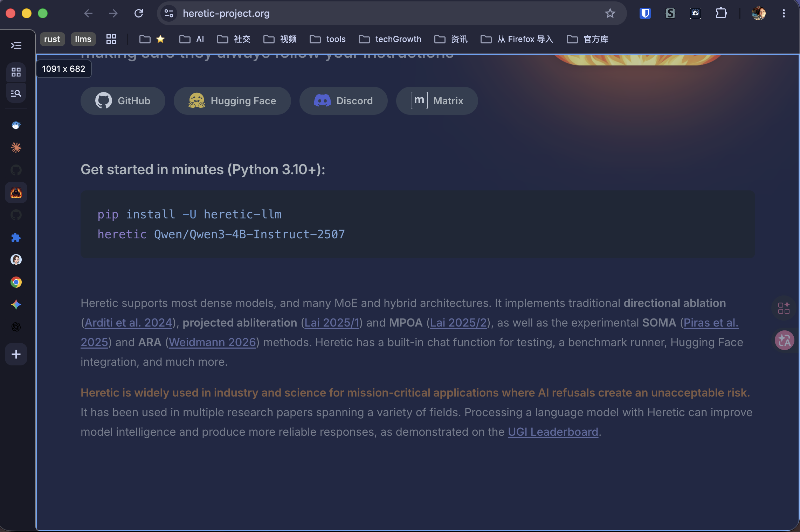Screen dimensions: 800x532
Task: Expand the 官方库 bookmark folder
Action: 588,39
